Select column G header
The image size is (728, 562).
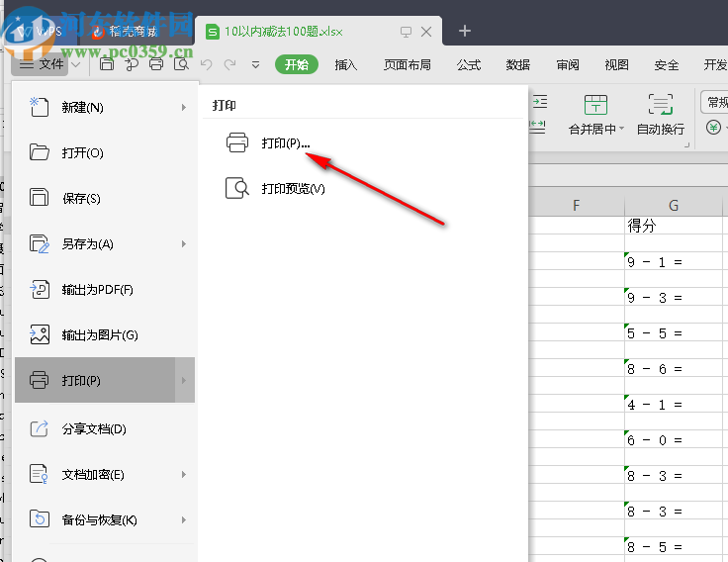pyautogui.click(x=674, y=205)
